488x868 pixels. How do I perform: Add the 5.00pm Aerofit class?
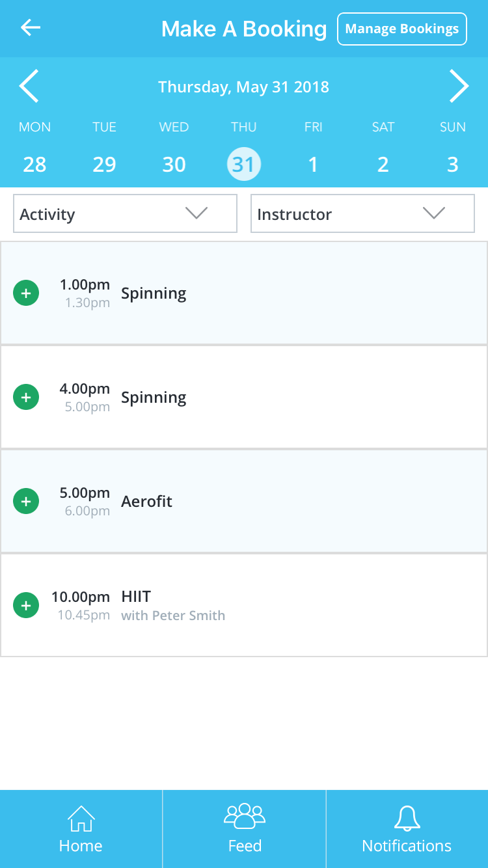[x=26, y=501]
